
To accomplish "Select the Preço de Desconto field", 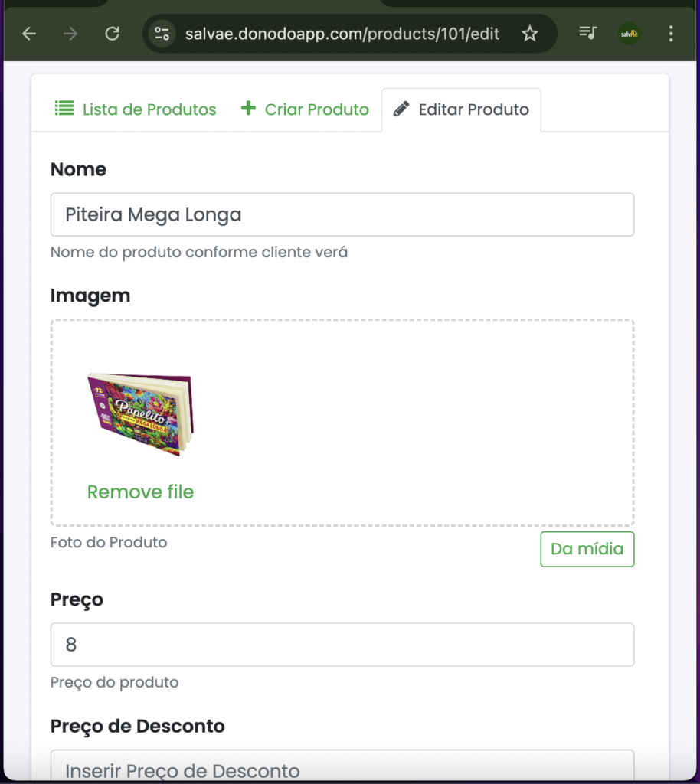I will [342, 768].
